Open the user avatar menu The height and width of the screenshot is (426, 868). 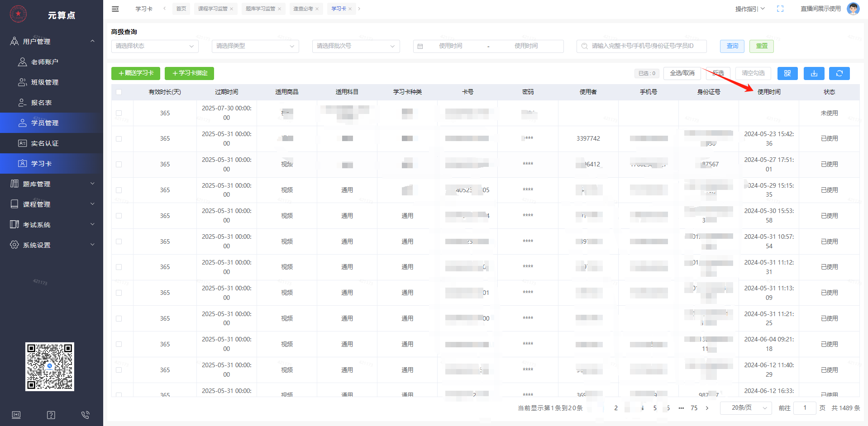click(x=853, y=9)
